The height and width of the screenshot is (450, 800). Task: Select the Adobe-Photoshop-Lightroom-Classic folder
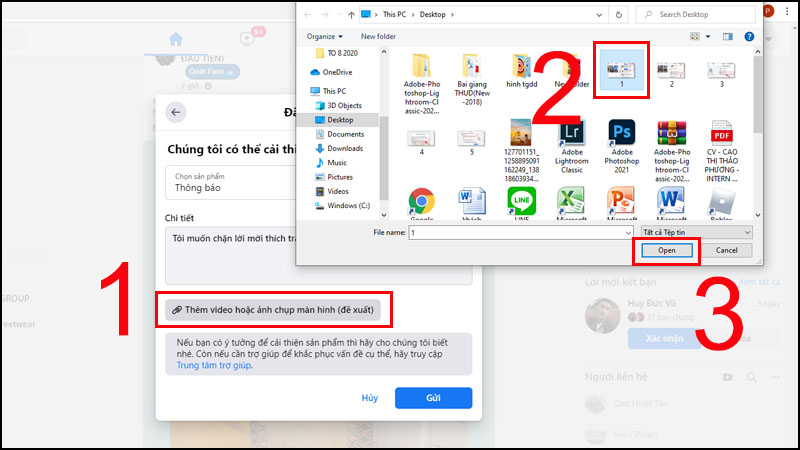(421, 83)
